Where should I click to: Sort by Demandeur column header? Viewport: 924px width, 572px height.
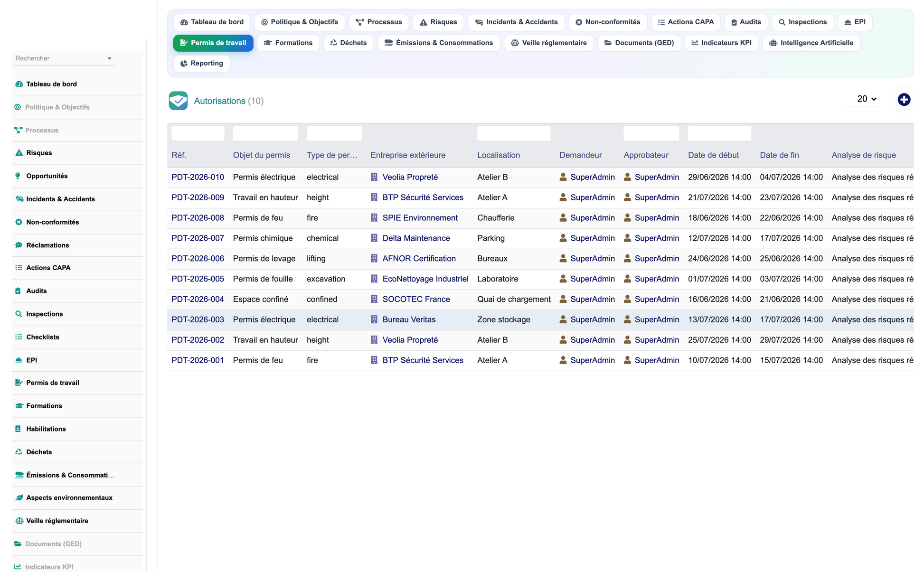pos(580,155)
